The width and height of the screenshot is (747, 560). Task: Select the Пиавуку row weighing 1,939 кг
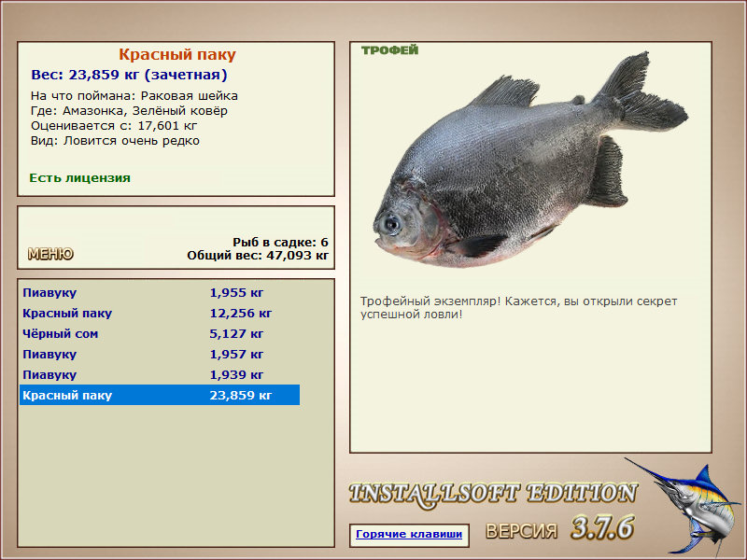(x=160, y=374)
